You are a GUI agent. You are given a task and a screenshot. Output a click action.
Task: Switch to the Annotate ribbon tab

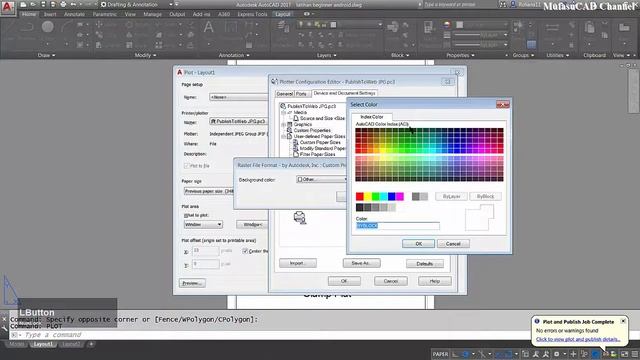(74, 14)
